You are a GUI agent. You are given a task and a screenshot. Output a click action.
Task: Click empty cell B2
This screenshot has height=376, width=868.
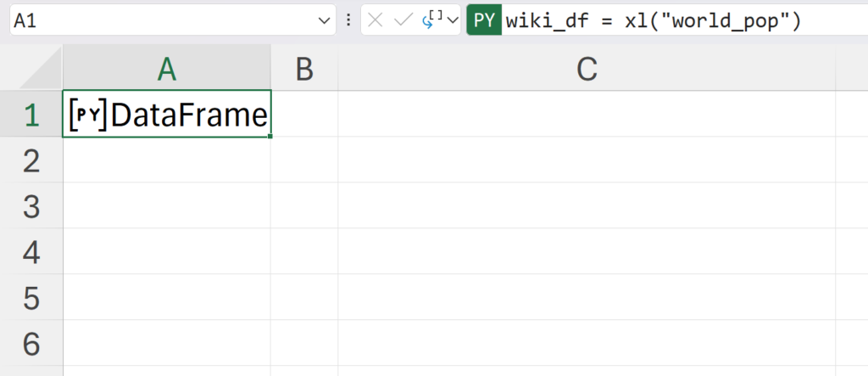(x=304, y=160)
